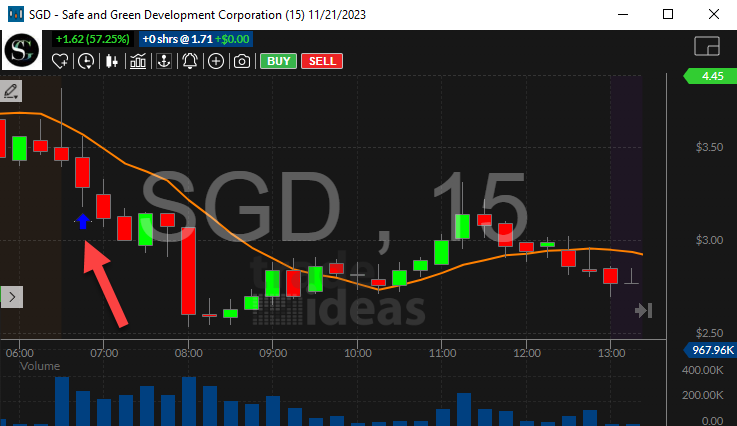This screenshot has width=737, height=426.
Task: Open the clock timeframe icon
Action: coord(86,61)
